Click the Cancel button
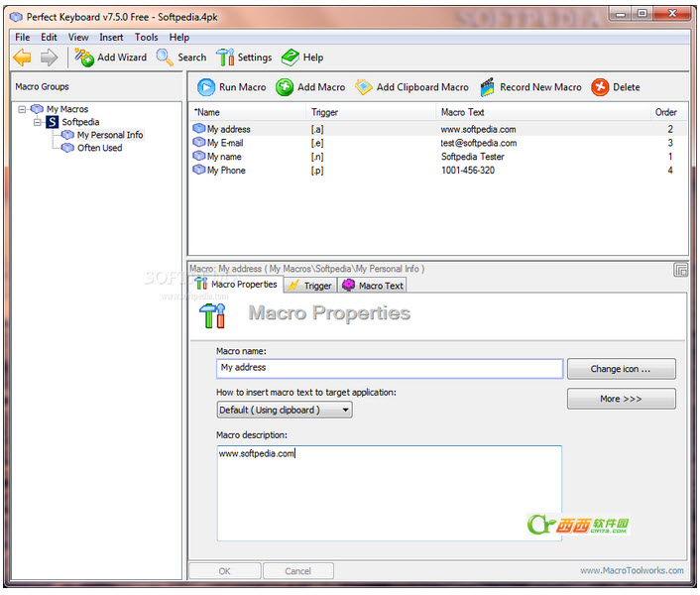The image size is (700, 595). (297, 571)
